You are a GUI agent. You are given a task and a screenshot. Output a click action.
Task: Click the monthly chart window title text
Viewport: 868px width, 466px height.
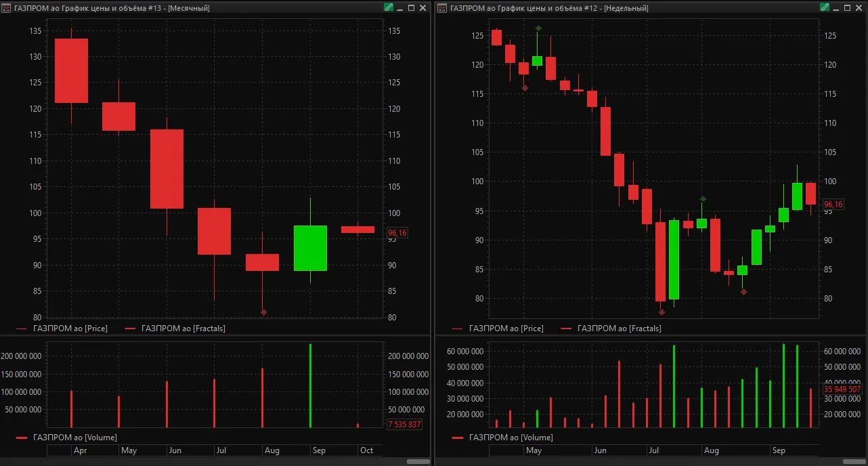click(x=112, y=8)
